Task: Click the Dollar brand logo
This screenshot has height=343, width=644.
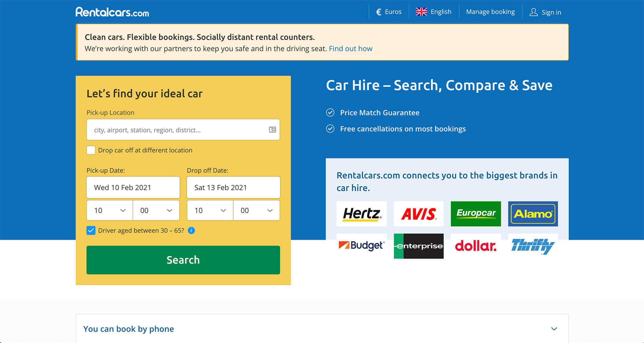Action: (476, 246)
